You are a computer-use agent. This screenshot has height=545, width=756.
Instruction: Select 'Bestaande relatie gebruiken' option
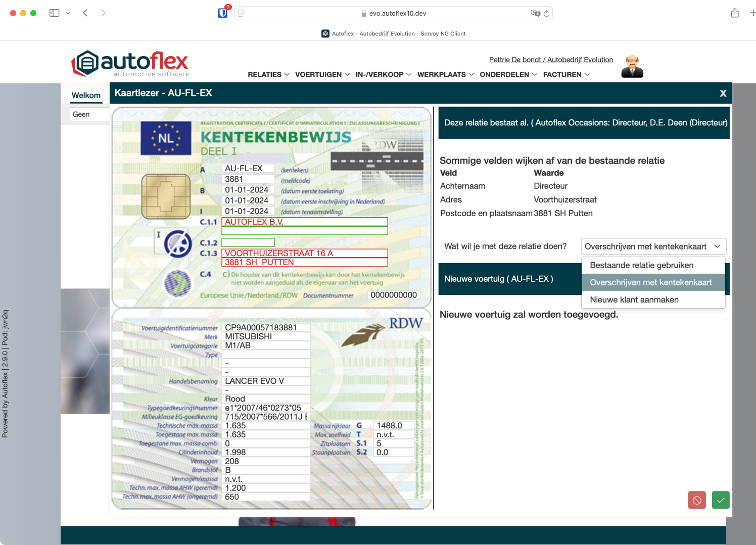pyautogui.click(x=641, y=265)
